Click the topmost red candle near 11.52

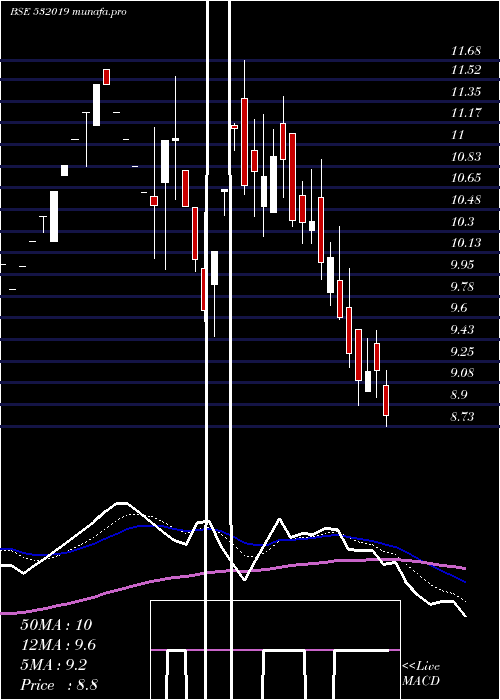[x=106, y=76]
